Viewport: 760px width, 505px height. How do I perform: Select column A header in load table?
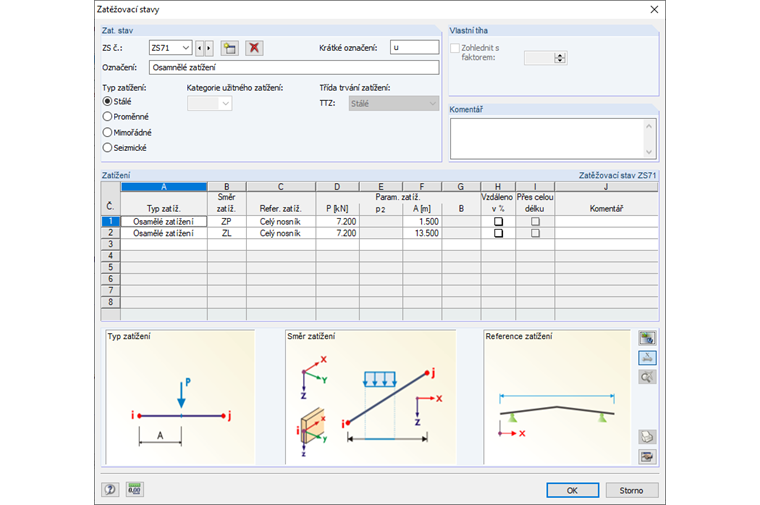point(164,187)
